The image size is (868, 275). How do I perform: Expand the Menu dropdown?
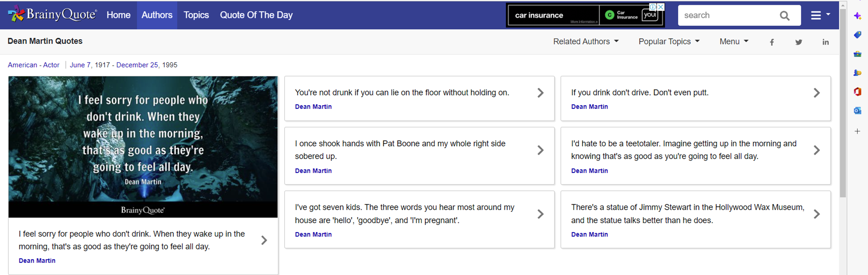[734, 41]
